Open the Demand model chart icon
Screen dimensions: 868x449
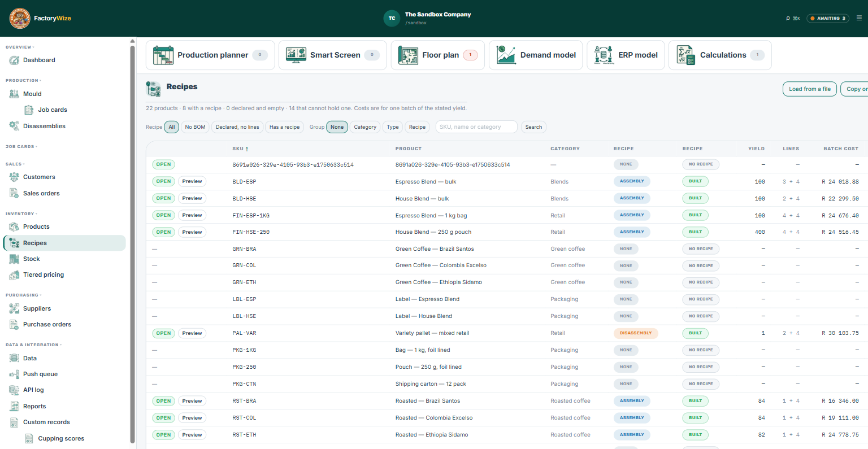click(x=506, y=55)
